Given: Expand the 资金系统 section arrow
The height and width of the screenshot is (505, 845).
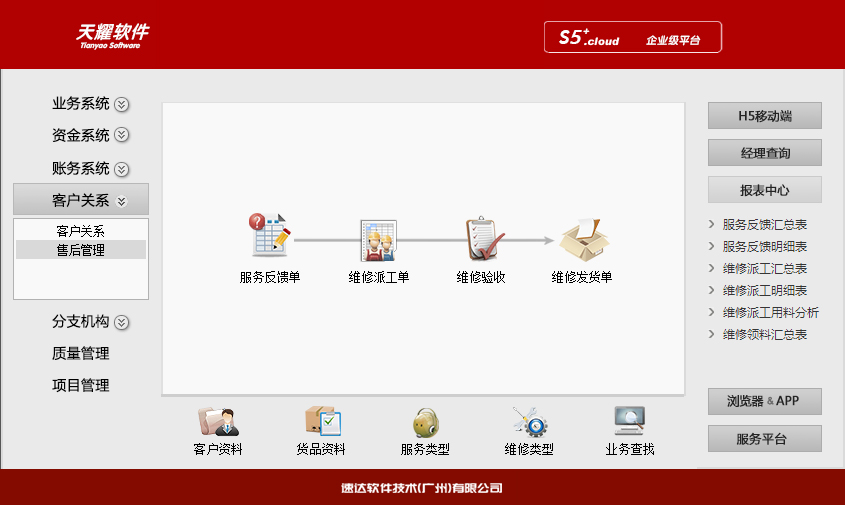Looking at the screenshot, I should [122, 135].
